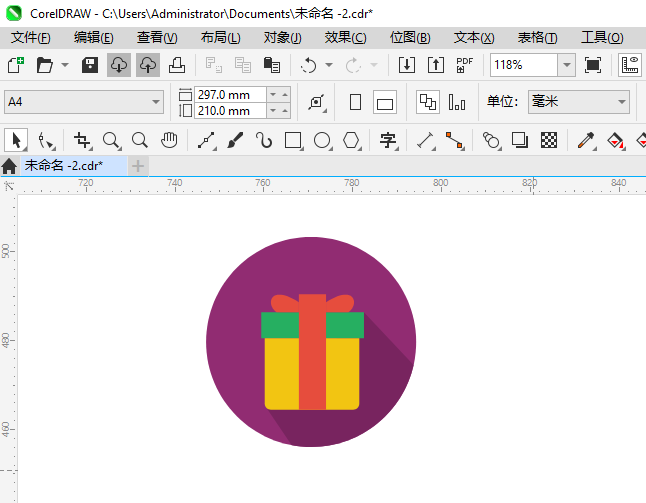
Task: Click the cloud download icon
Action: 119,65
